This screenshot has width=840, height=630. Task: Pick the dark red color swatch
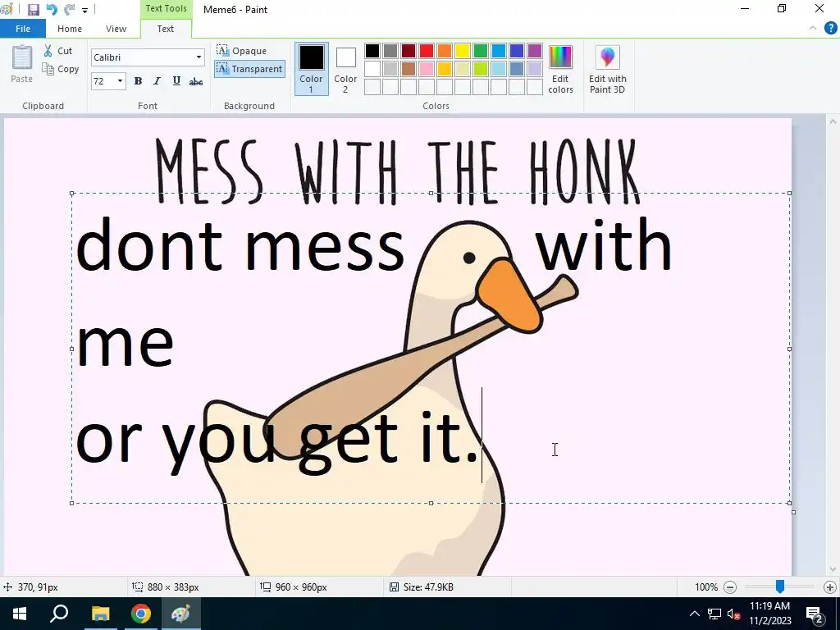coord(409,51)
